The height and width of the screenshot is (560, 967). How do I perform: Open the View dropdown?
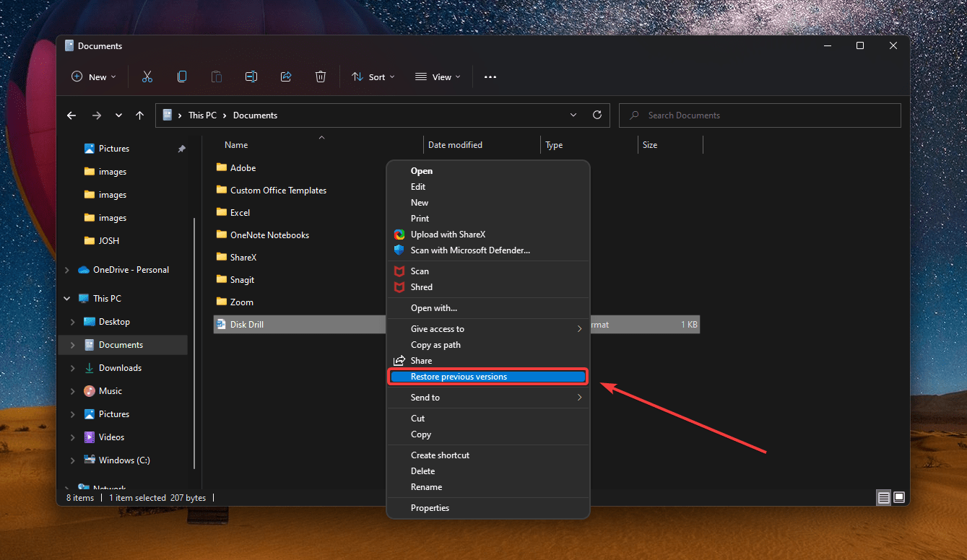pos(438,77)
